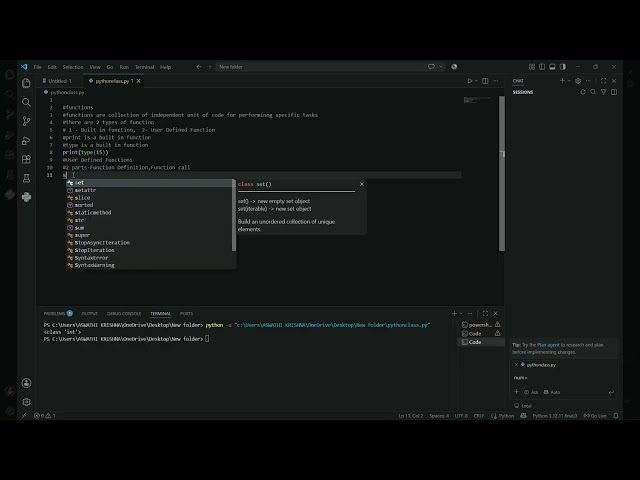Image resolution: width=640 pixels, height=480 pixels.
Task: Add a new terminal with plus icon
Action: [454, 313]
